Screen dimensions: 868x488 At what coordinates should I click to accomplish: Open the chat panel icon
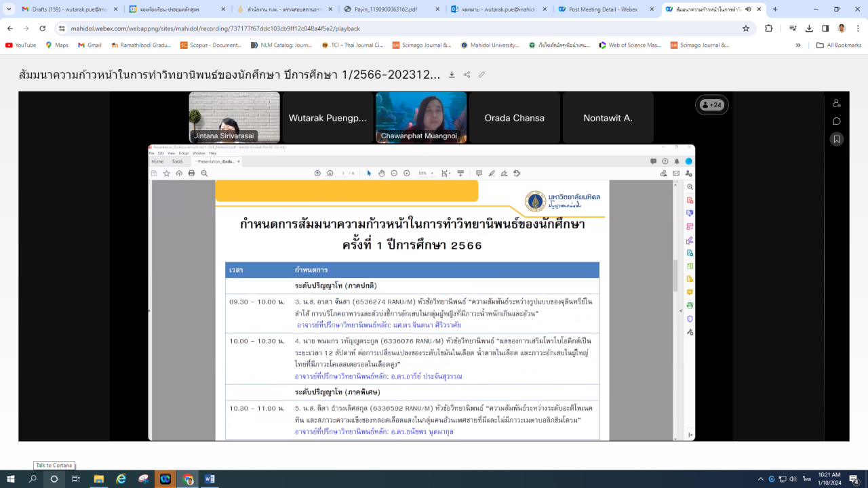pyautogui.click(x=837, y=121)
